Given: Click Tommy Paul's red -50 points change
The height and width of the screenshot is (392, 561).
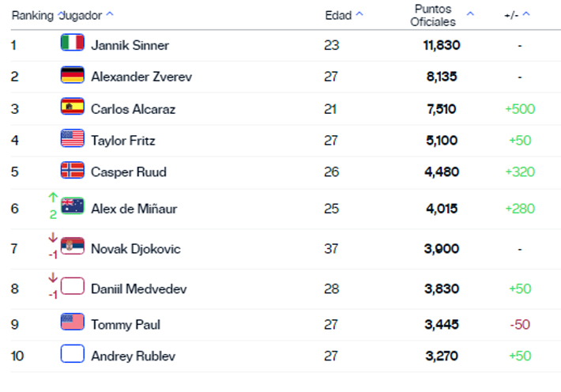Looking at the screenshot, I should coord(519,324).
